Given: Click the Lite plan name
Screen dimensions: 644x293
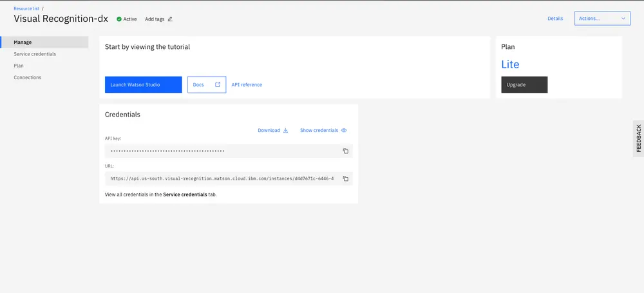Looking at the screenshot, I should click(510, 64).
